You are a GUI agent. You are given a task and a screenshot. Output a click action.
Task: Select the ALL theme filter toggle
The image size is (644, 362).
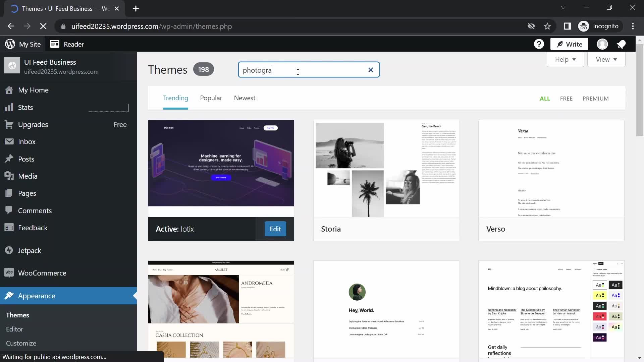pyautogui.click(x=545, y=98)
